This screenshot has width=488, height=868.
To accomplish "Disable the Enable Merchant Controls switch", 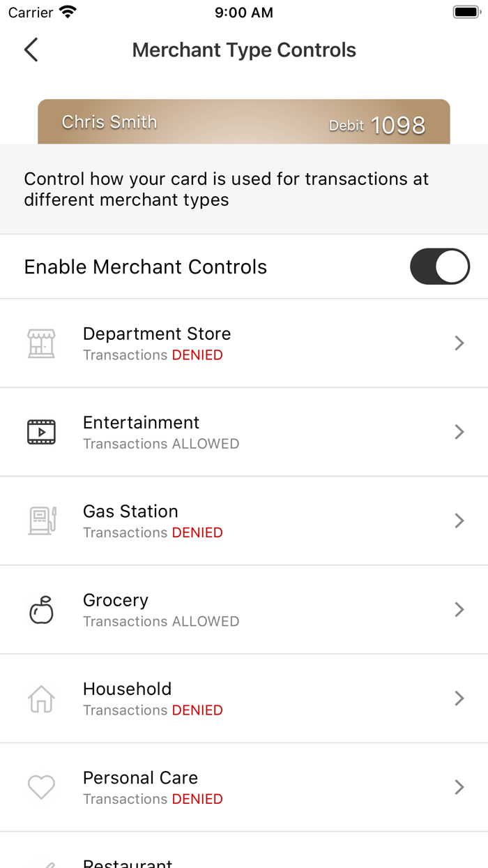I will coord(440,267).
